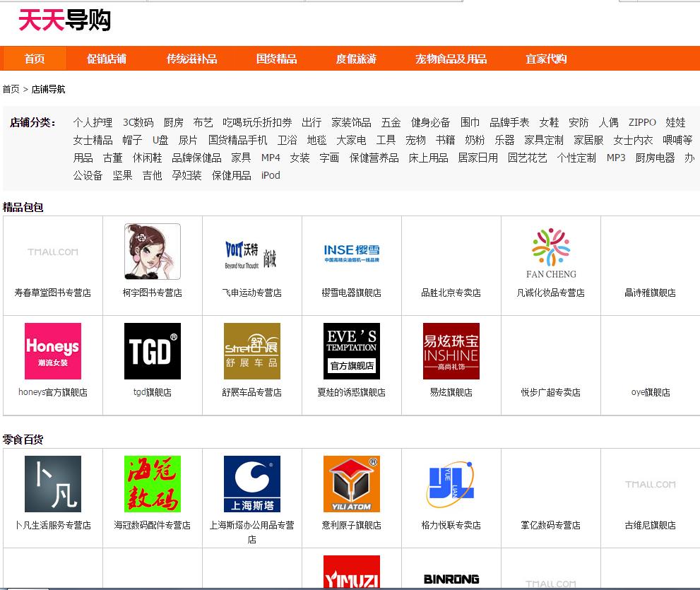This screenshot has width=700, height=590.
Task: Open the 国货精品 navigation tab
Action: pyautogui.click(x=276, y=59)
